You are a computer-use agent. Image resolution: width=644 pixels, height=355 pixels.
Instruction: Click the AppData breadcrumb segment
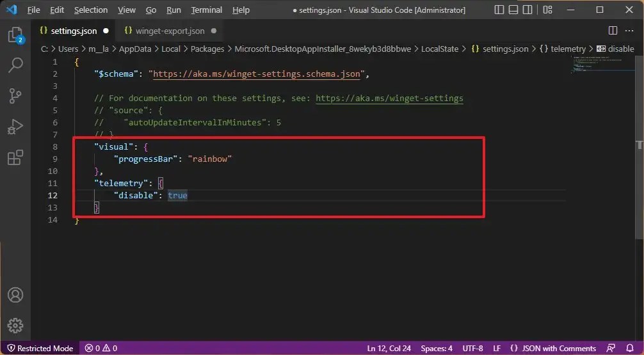135,49
